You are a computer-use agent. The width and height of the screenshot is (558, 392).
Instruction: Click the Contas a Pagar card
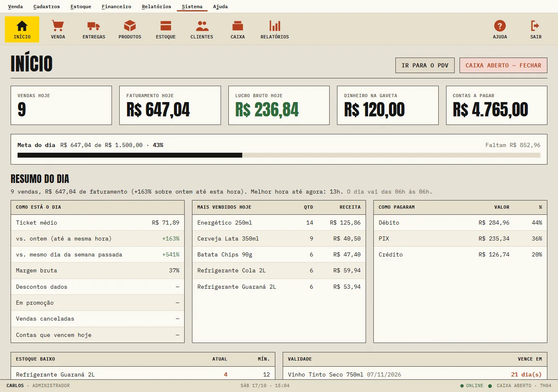pos(497,105)
